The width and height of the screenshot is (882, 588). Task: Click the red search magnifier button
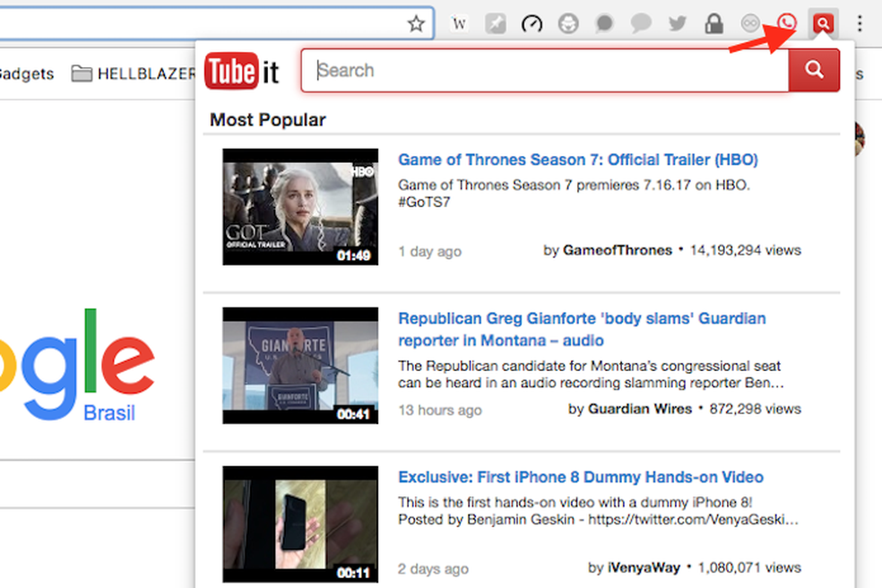814,71
